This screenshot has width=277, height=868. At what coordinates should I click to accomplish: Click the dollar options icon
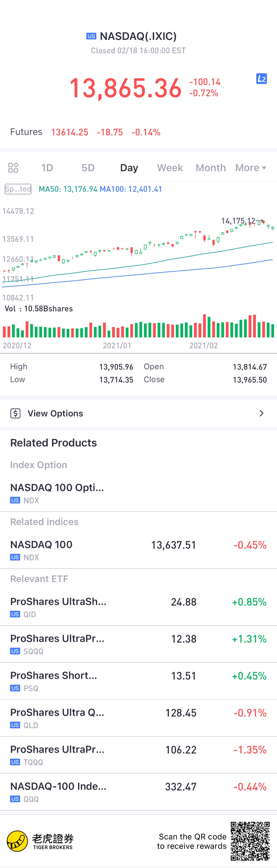[16, 413]
